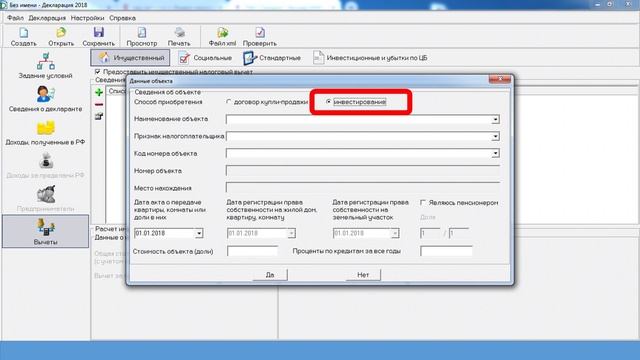This screenshot has width=640, height=360.
Task: Open Инвестиционные и убытки по ЦБ tab
Action: (x=370, y=58)
